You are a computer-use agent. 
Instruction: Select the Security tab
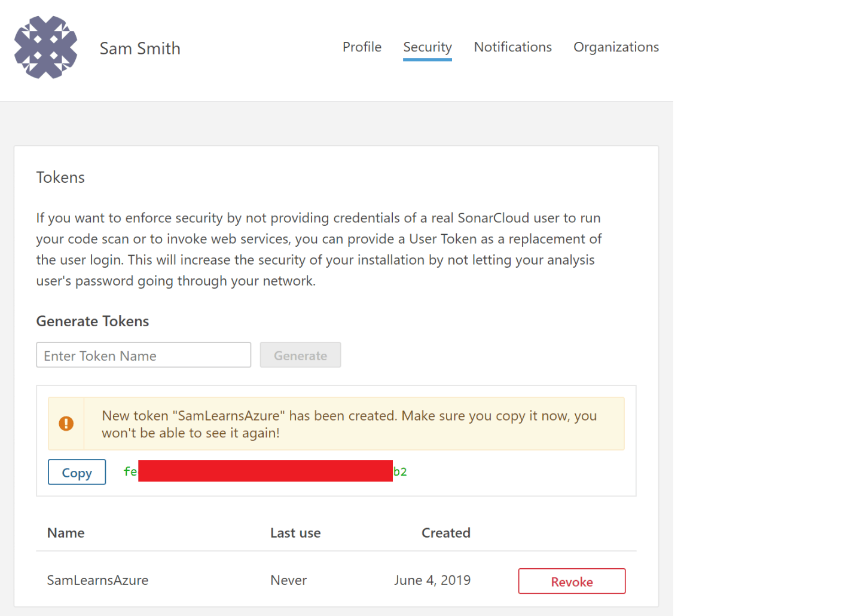[x=428, y=48]
